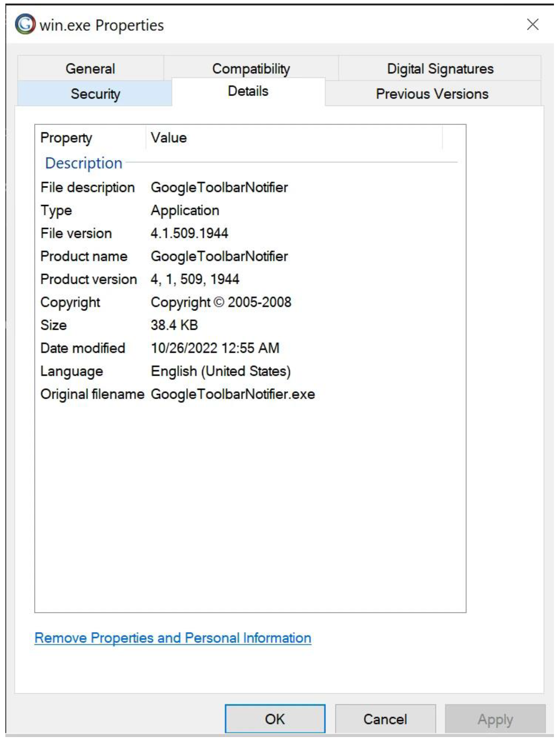Select the Details tab
This screenshot has height=742, width=560.
(x=248, y=91)
